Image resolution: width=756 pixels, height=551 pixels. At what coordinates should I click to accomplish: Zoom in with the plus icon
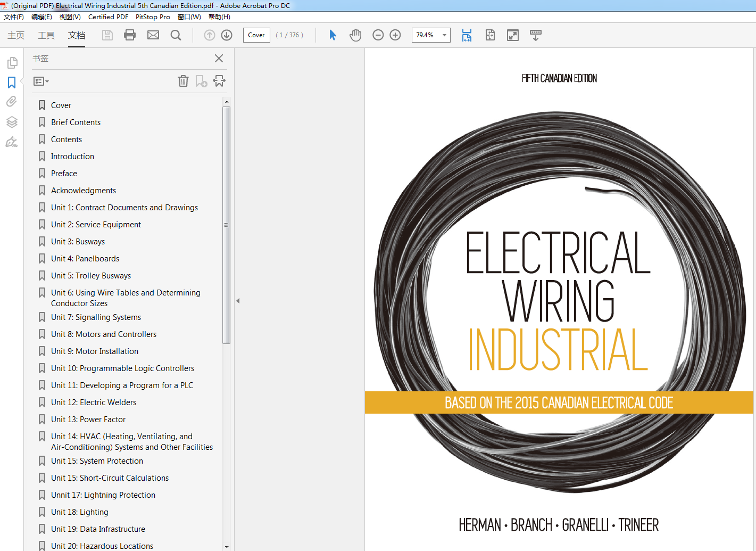point(395,35)
